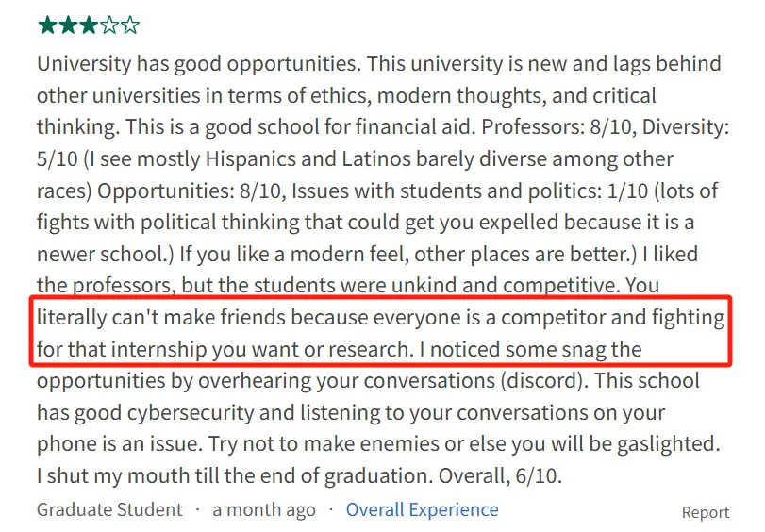Click inside the red highlighted text box
Viewport: 765px width, 532px height.
point(381,333)
